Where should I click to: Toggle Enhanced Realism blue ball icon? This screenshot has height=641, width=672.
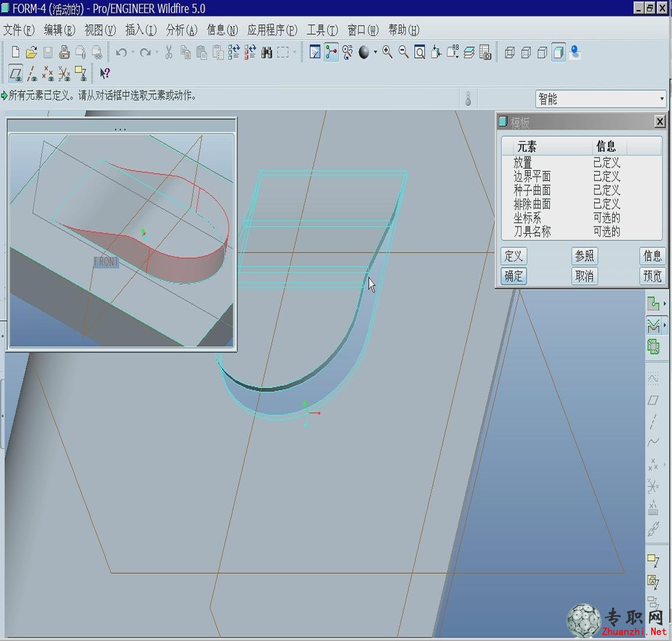pyautogui.click(x=575, y=52)
